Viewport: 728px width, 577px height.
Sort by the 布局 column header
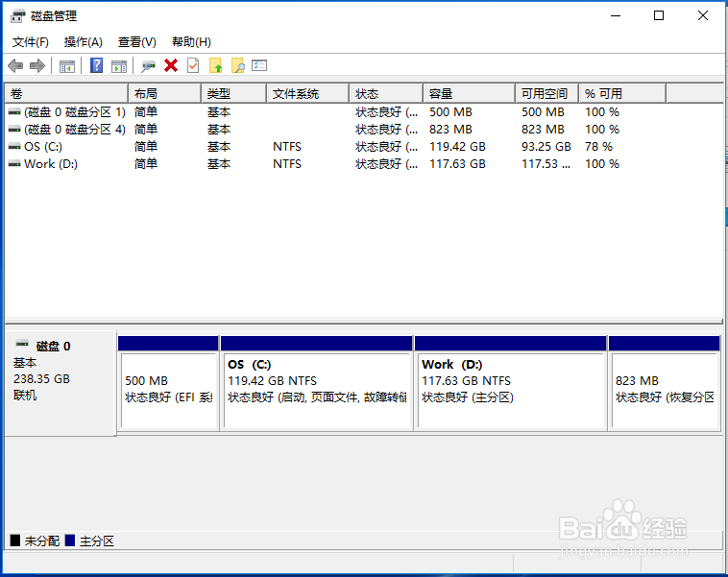(165, 94)
